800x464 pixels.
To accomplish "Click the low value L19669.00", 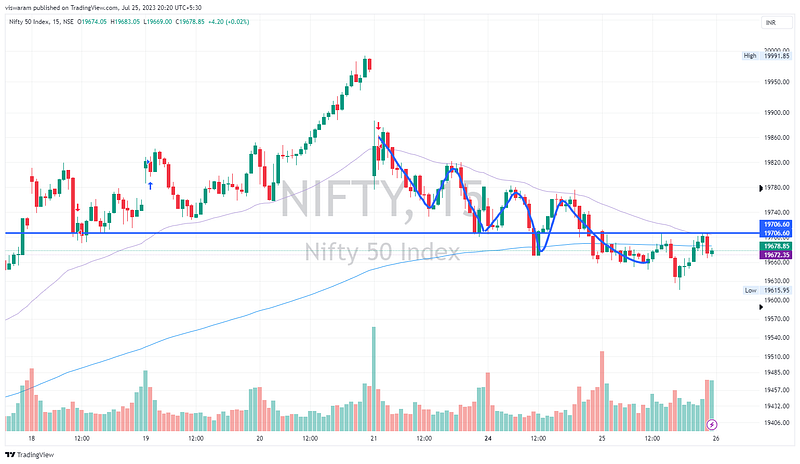I will [x=158, y=21].
